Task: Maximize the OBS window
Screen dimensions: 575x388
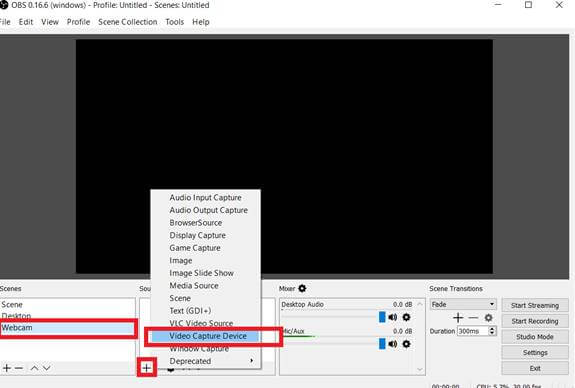Action: click(528, 5)
